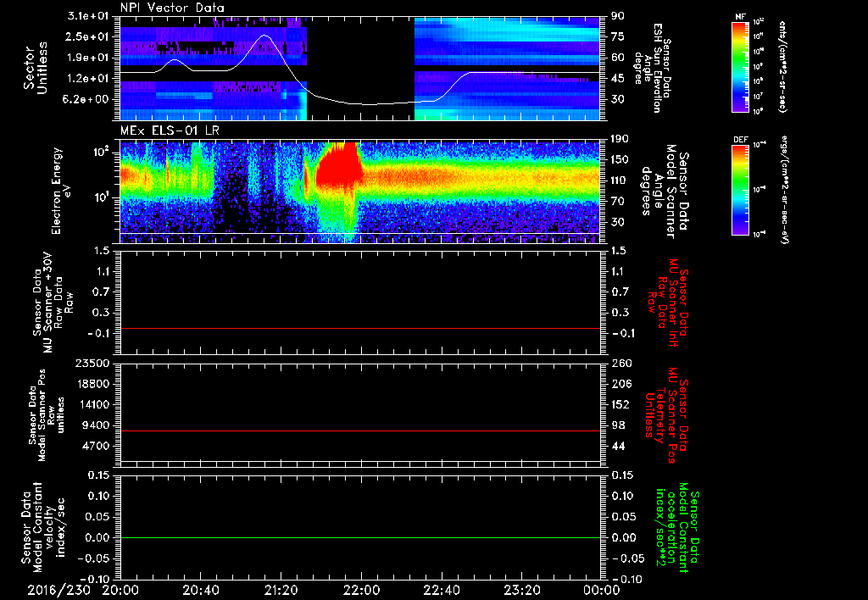Viewport: 868px width, 600px height.
Task: Click the "2016/230" date label
Action: (x=59, y=590)
